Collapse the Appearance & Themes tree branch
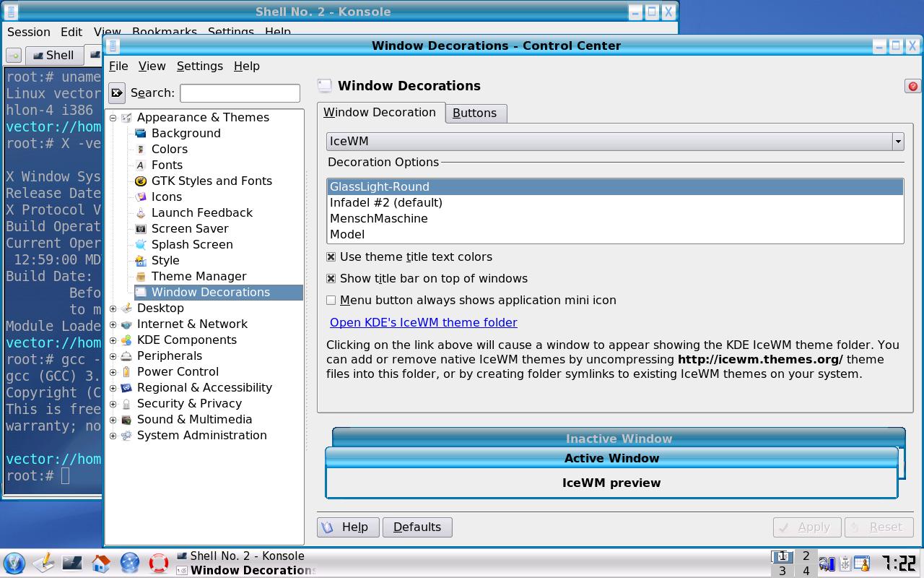Screen dimensions: 924x578 [x=113, y=117]
